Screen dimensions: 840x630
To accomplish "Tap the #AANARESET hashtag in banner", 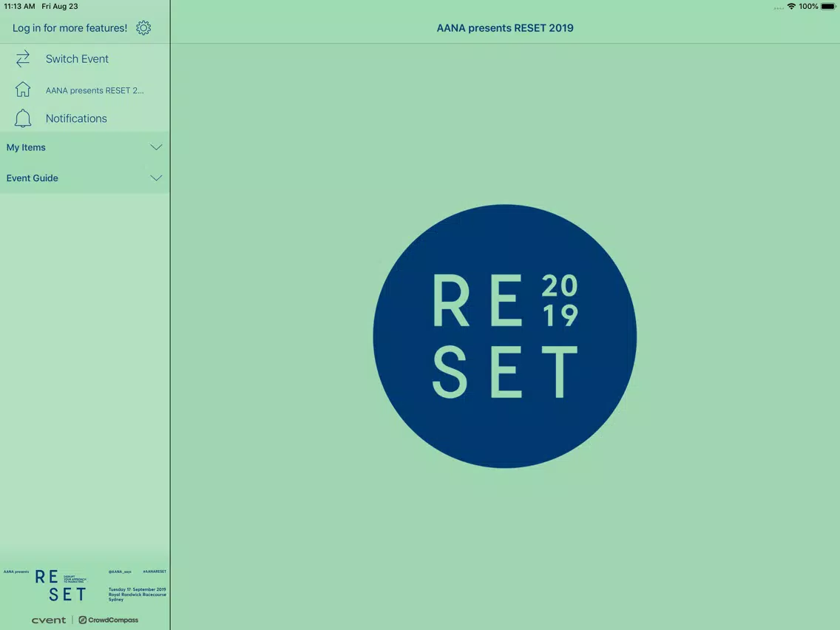I will tap(155, 572).
